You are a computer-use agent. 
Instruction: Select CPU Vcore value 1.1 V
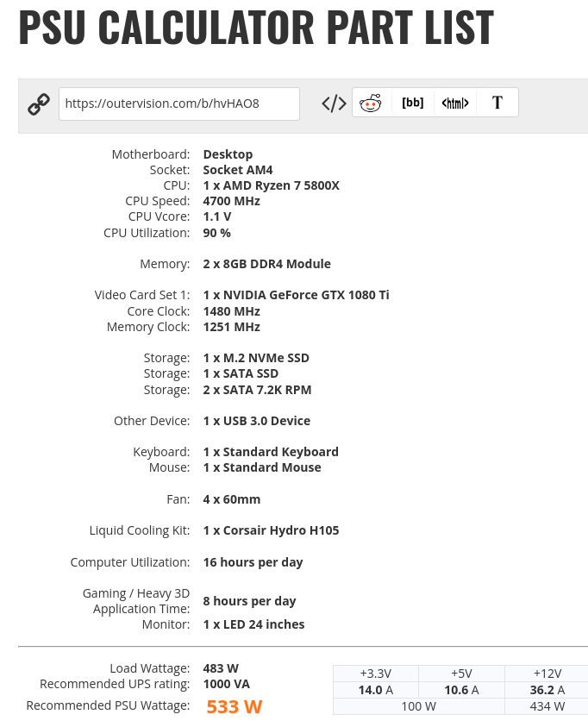point(217,216)
